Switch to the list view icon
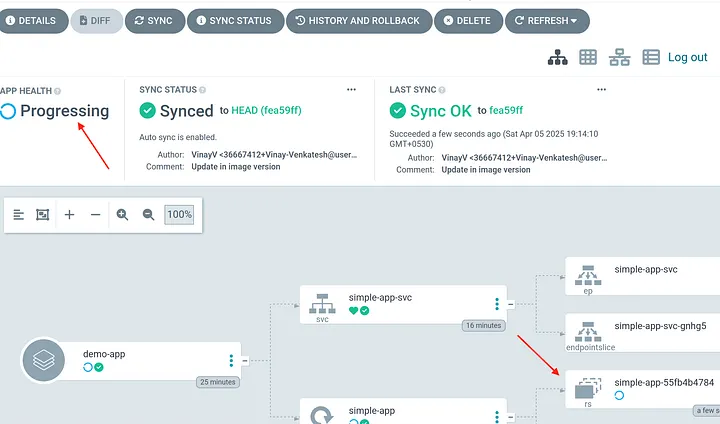This screenshot has height=424, width=720. pos(651,58)
